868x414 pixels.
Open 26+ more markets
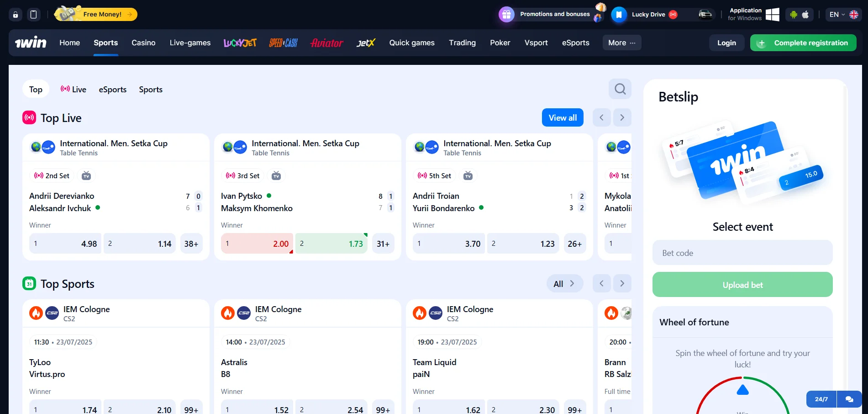point(574,244)
